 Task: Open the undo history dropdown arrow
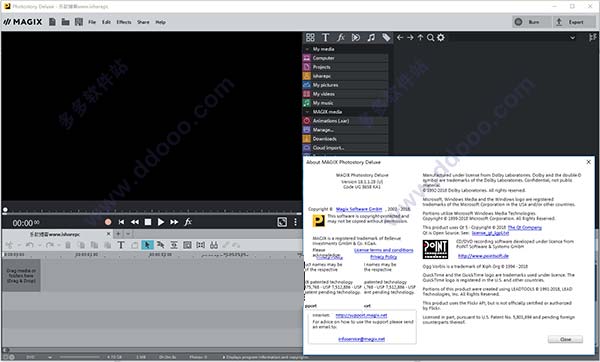pyautogui.click(x=39, y=245)
